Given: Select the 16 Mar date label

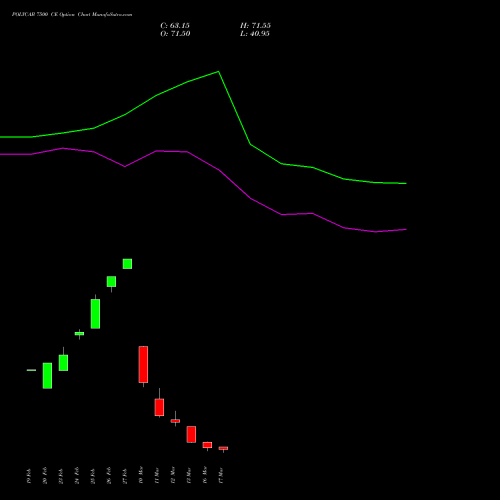Looking at the screenshot, I should coord(205,475).
